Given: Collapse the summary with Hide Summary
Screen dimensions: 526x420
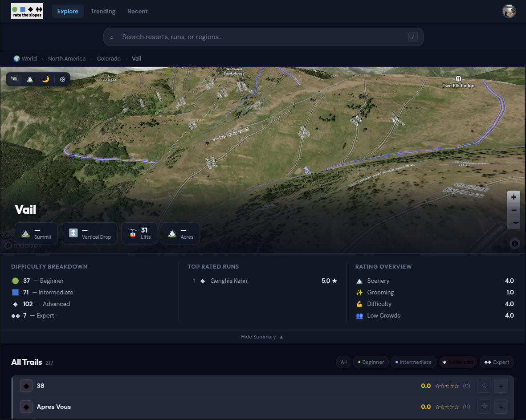Looking at the screenshot, I should [262, 337].
